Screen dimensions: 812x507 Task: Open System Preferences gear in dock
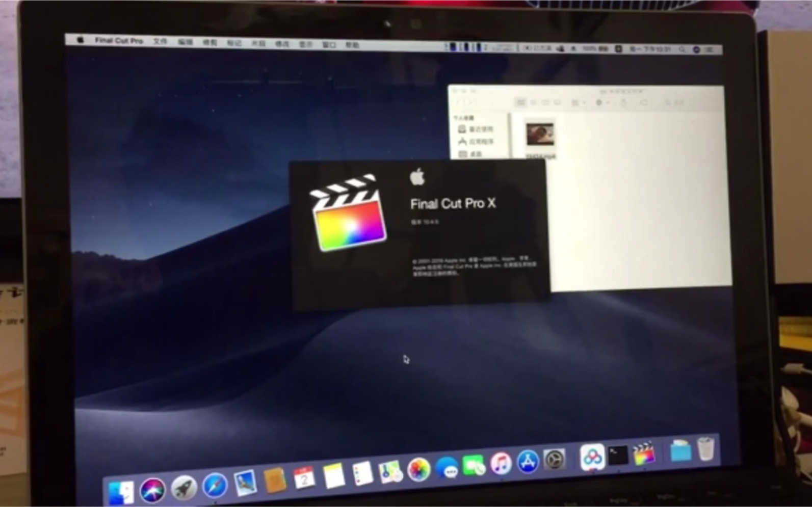554,459
